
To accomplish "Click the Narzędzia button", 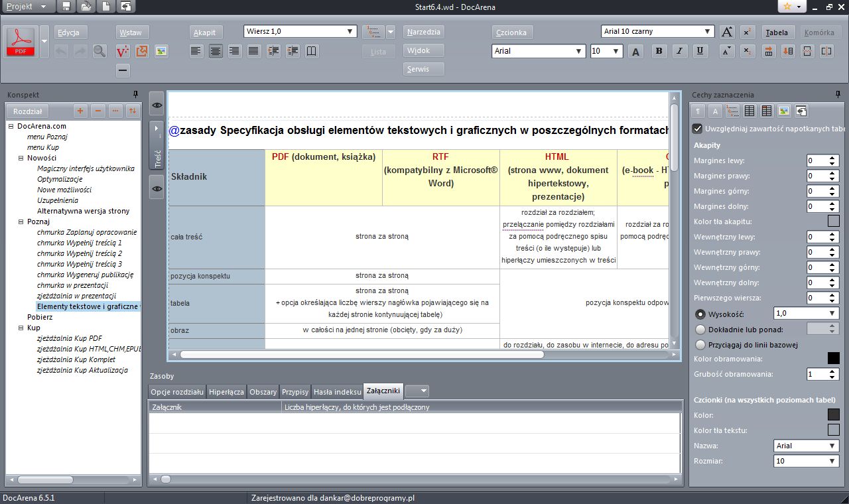I will point(424,32).
